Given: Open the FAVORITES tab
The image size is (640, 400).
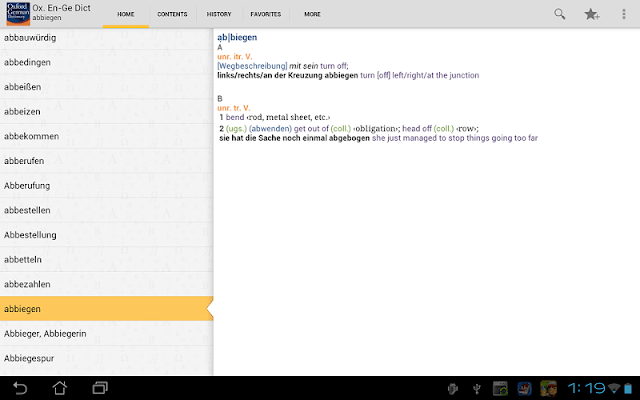Looking at the screenshot, I should point(266,14).
